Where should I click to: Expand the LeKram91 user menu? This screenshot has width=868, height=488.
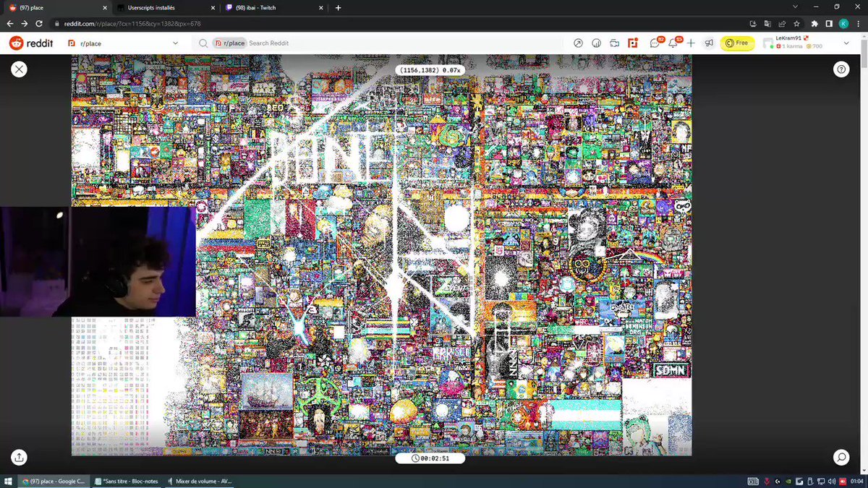pyautogui.click(x=807, y=43)
